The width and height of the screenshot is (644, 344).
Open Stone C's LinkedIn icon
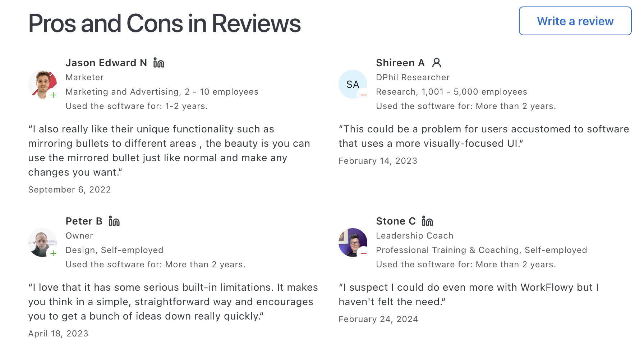tap(428, 221)
